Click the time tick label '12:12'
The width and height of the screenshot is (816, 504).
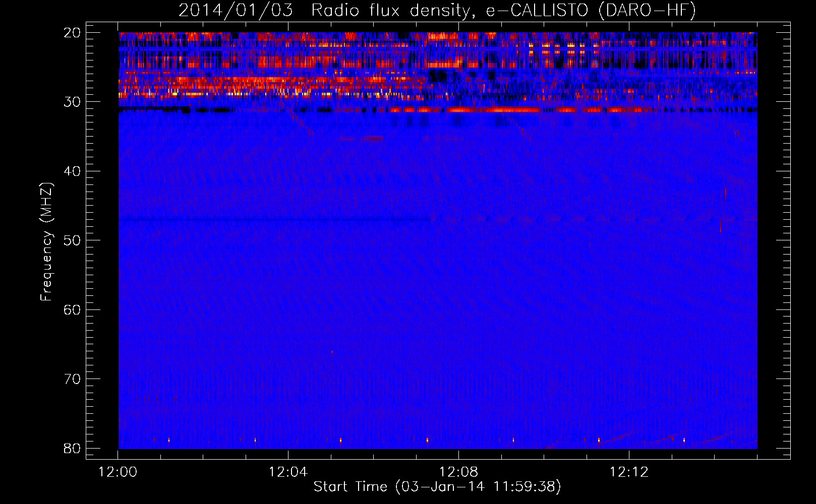(629, 472)
